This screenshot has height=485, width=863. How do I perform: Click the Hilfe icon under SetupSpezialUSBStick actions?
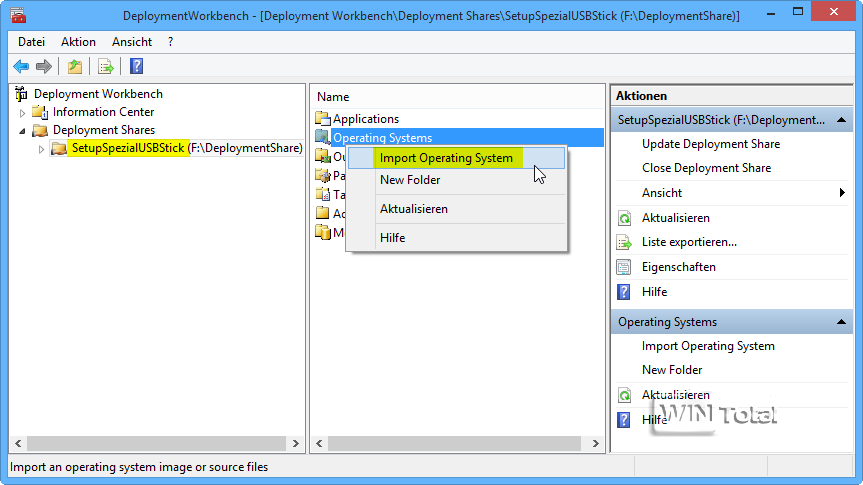(x=624, y=292)
